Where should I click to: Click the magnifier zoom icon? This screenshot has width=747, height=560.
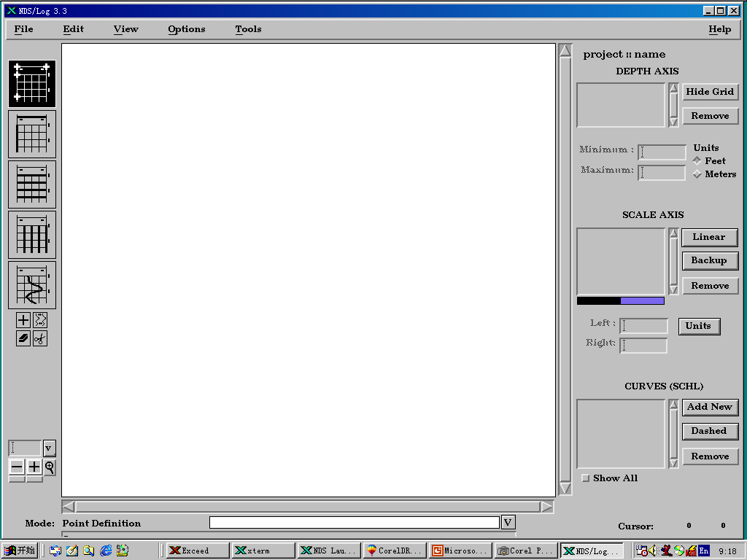tap(50, 467)
